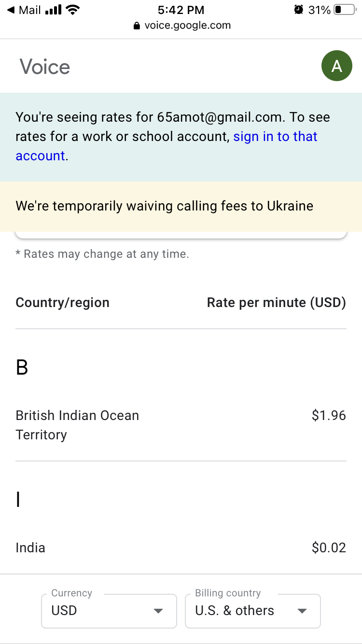The height and width of the screenshot is (644, 362).
Task: Open the Currency dropdown showing USD
Action: pos(109,611)
